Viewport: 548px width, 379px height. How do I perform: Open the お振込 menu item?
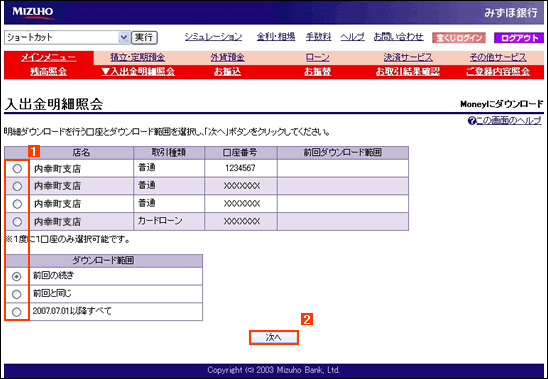pyautogui.click(x=228, y=72)
